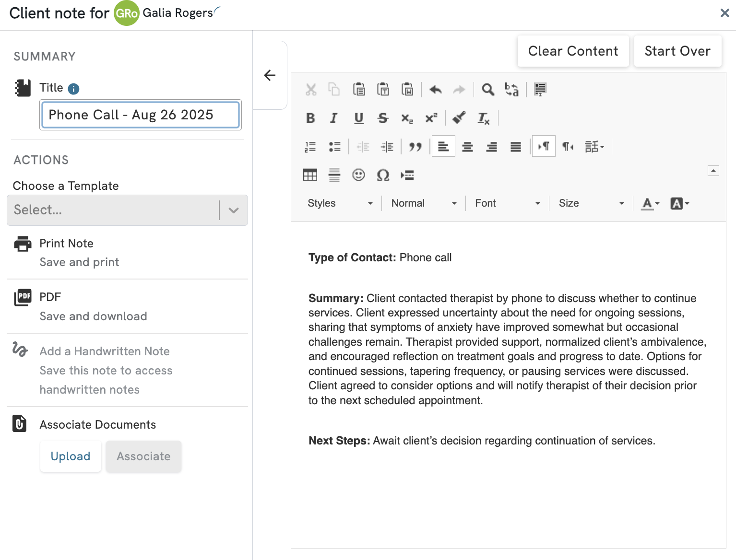This screenshot has height=560, width=736.
Task: Click the Undo arrow in the editor
Action: point(435,90)
